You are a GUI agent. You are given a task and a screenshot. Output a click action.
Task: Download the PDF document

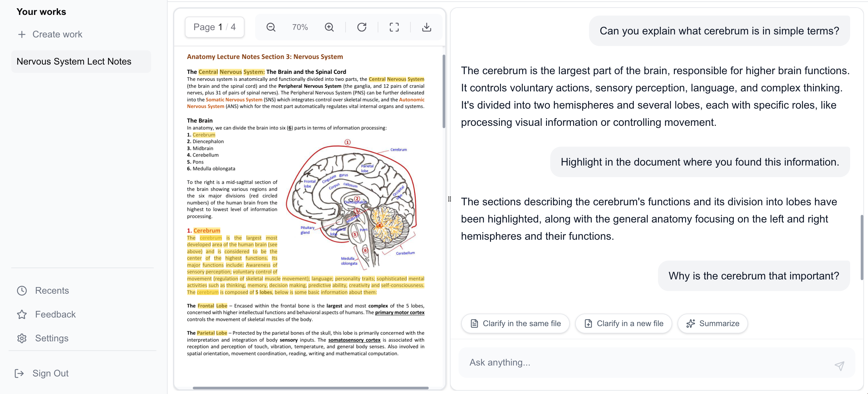[426, 27]
